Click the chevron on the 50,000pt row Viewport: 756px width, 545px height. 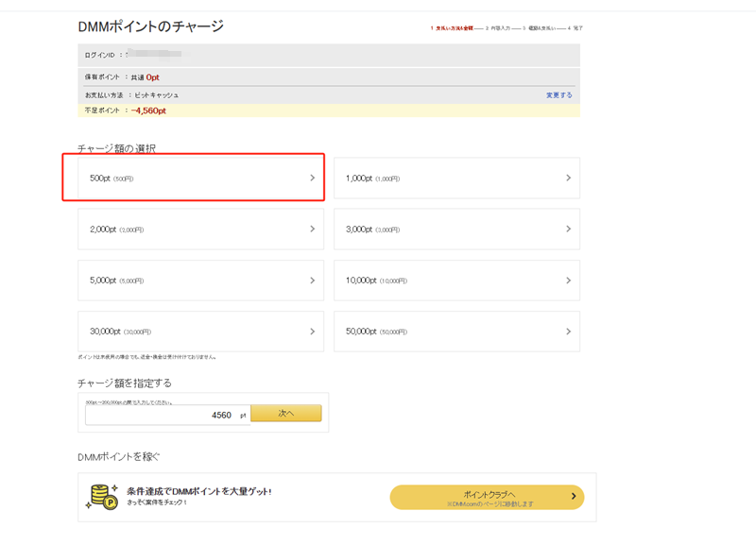pos(569,332)
